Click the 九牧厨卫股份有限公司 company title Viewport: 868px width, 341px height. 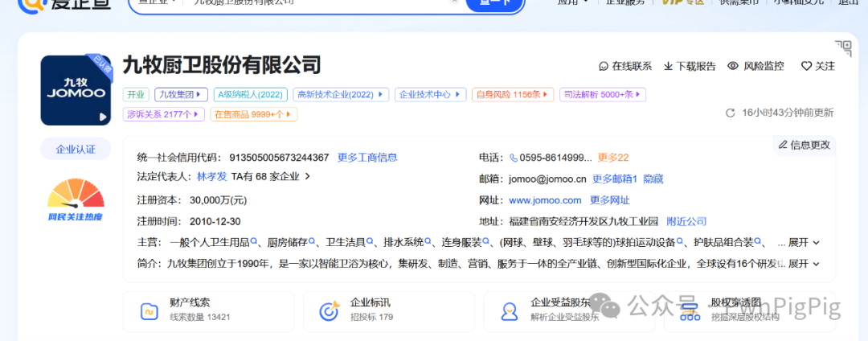click(222, 65)
